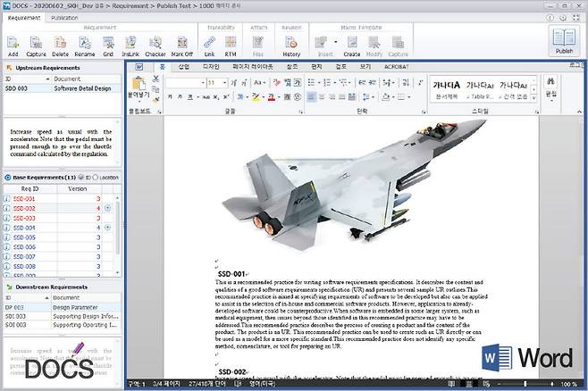The width and height of the screenshot is (588, 391).
Task: Click the subscript button
Action: click(216, 97)
